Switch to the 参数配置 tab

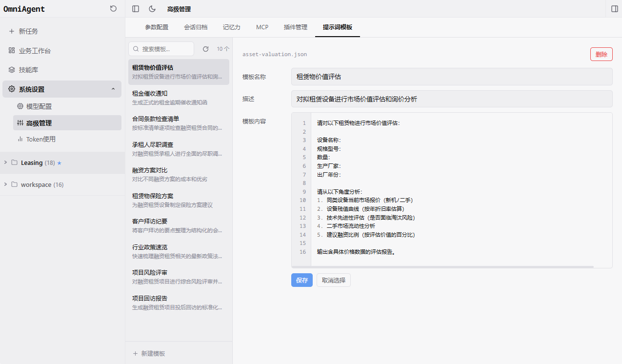tap(157, 27)
